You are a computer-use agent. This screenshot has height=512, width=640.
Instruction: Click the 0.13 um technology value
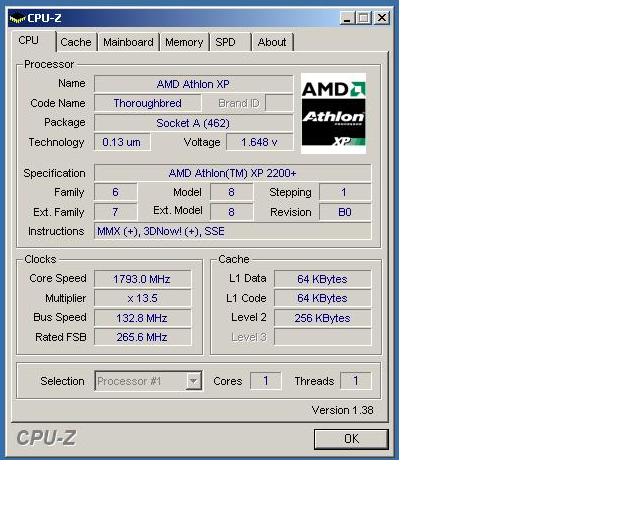[x=122, y=142]
